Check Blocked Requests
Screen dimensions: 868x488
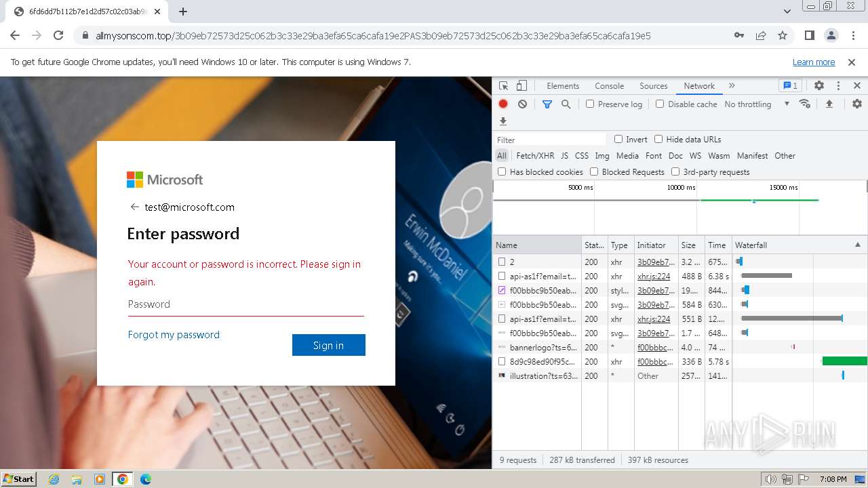point(594,171)
